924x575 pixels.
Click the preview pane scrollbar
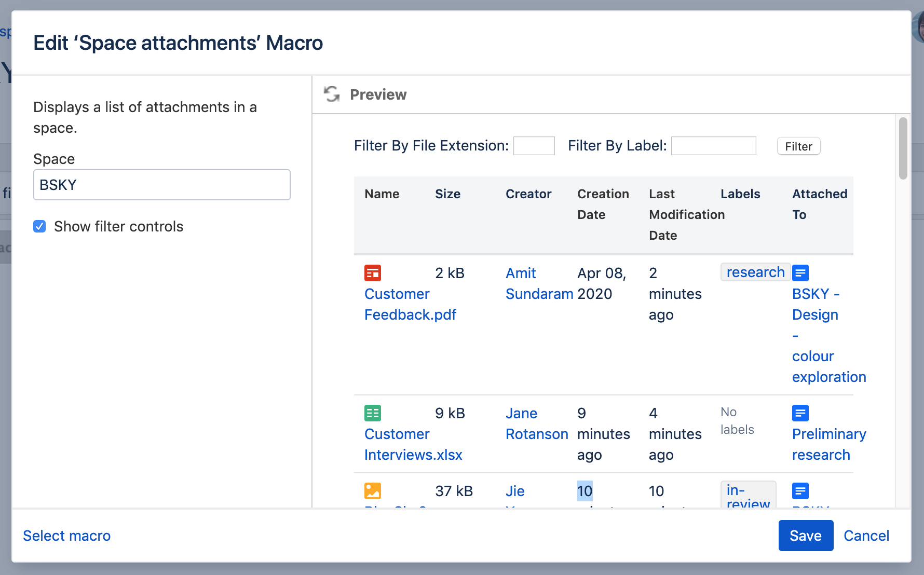click(903, 149)
